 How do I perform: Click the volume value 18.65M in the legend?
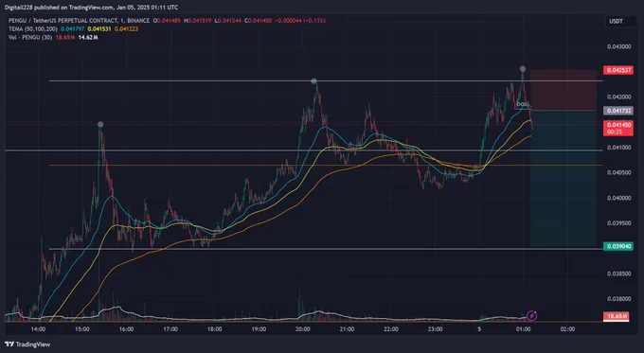click(65, 37)
